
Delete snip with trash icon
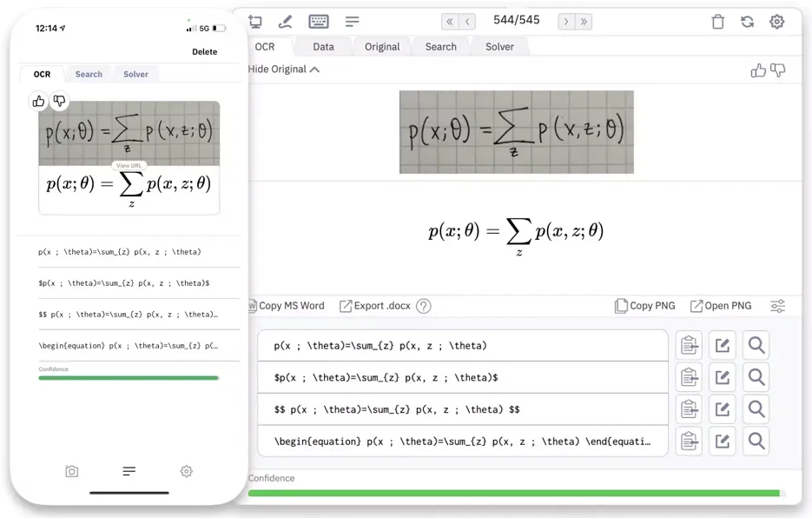pyautogui.click(x=717, y=22)
